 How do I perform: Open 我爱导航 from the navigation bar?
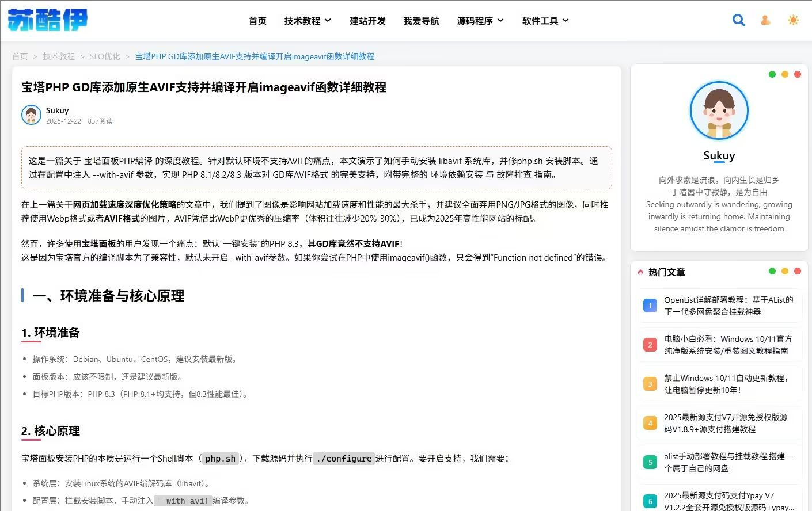coord(422,20)
